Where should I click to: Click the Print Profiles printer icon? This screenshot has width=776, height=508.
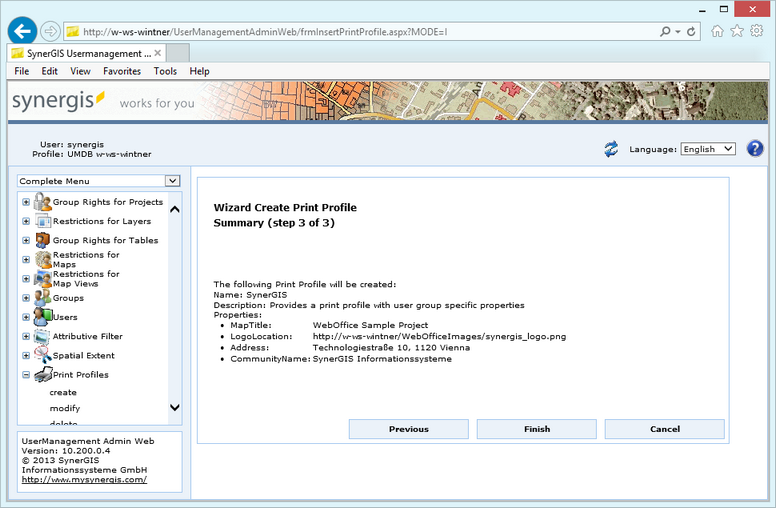coord(43,374)
